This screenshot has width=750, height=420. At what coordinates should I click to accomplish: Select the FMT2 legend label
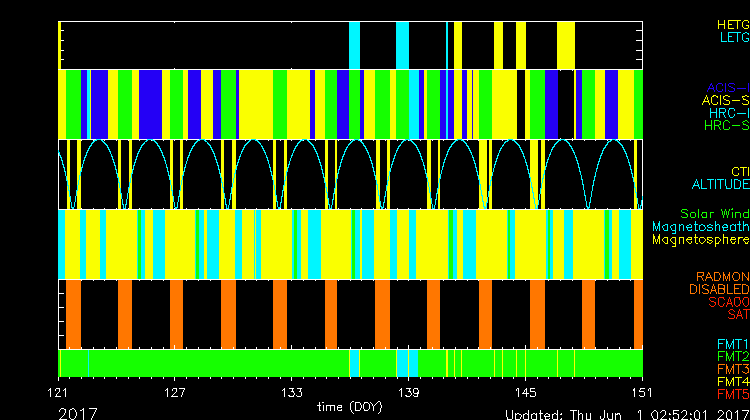(732, 356)
